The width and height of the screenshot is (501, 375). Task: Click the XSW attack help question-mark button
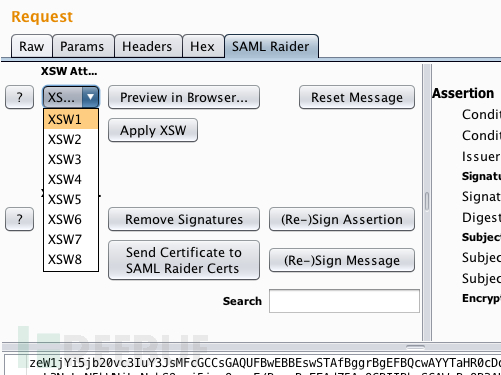[x=20, y=97]
